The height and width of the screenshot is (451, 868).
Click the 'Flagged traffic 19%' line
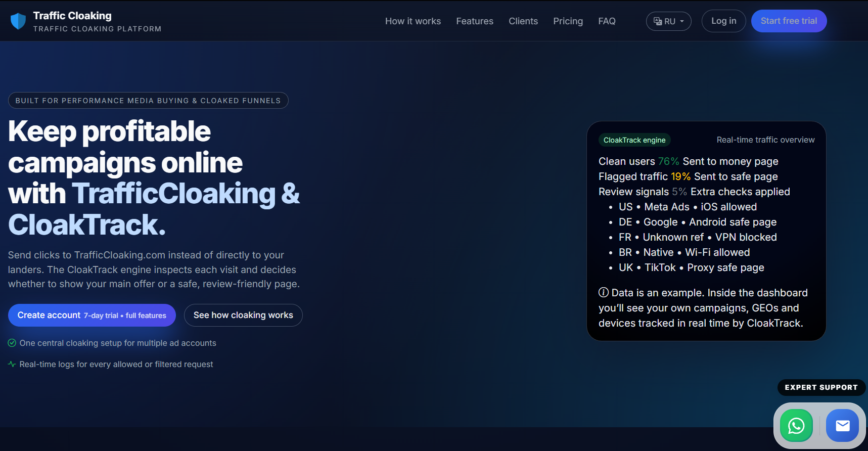[x=688, y=176]
